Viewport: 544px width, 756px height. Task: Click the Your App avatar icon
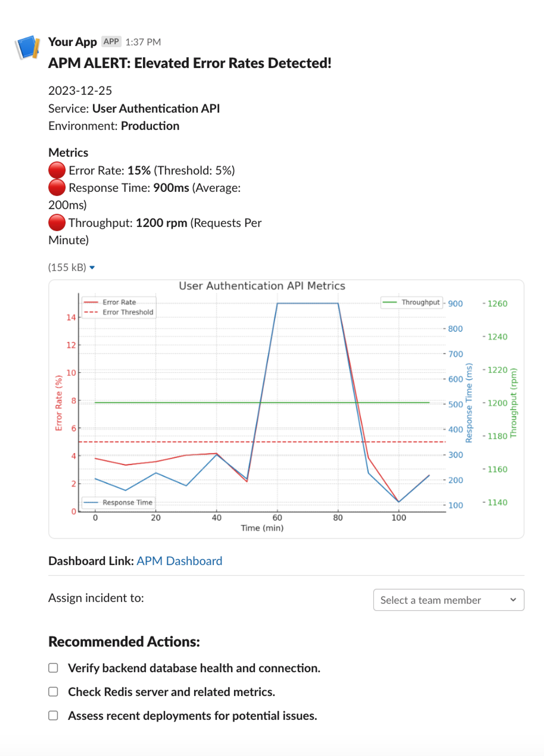point(27,47)
